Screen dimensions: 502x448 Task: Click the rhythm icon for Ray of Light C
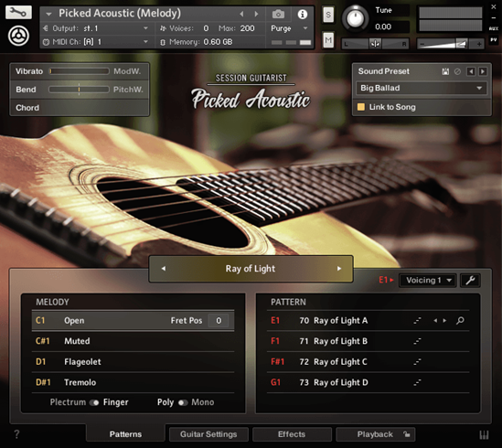pos(417,362)
